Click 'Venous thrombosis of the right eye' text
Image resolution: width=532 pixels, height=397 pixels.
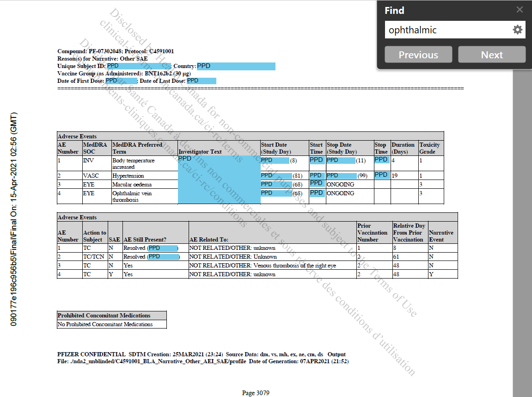click(x=295, y=266)
